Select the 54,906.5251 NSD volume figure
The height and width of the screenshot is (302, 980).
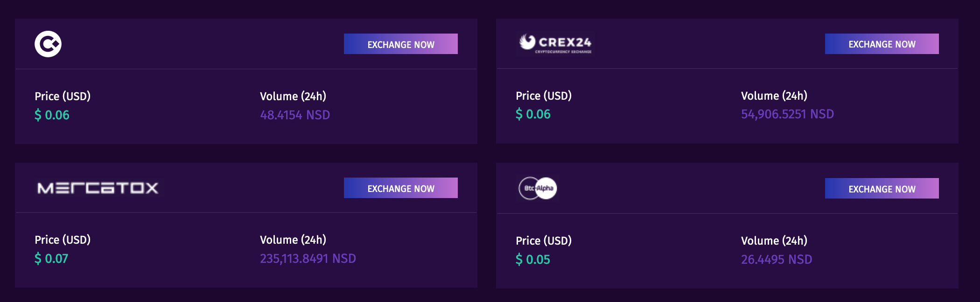787,114
